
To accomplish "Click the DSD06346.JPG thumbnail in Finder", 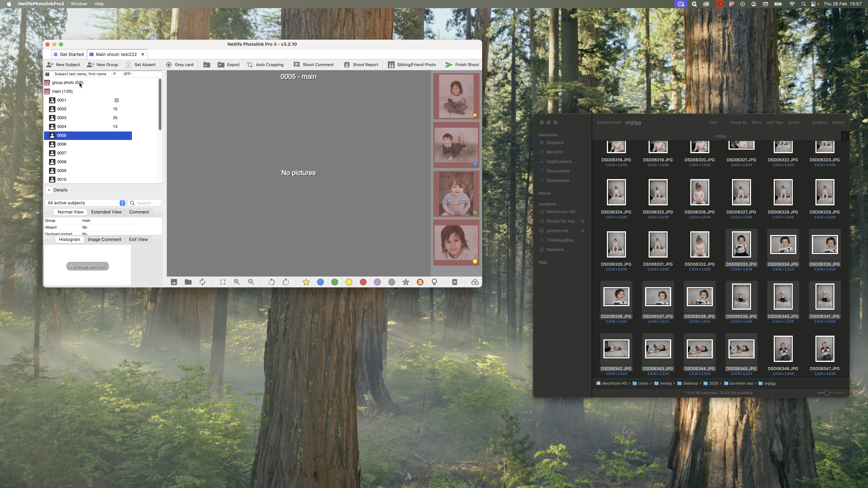I will tap(783, 349).
